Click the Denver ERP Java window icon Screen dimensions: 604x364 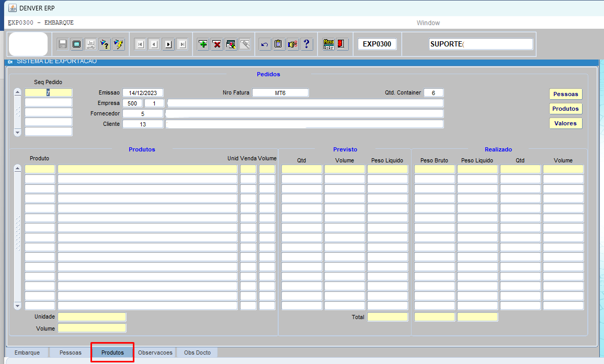13,8
